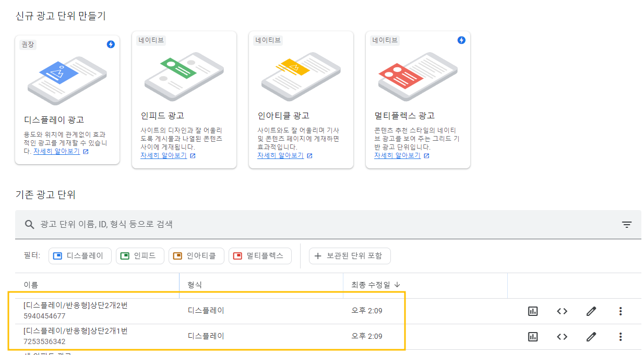Toggle the 인피드 filter chip

click(140, 255)
